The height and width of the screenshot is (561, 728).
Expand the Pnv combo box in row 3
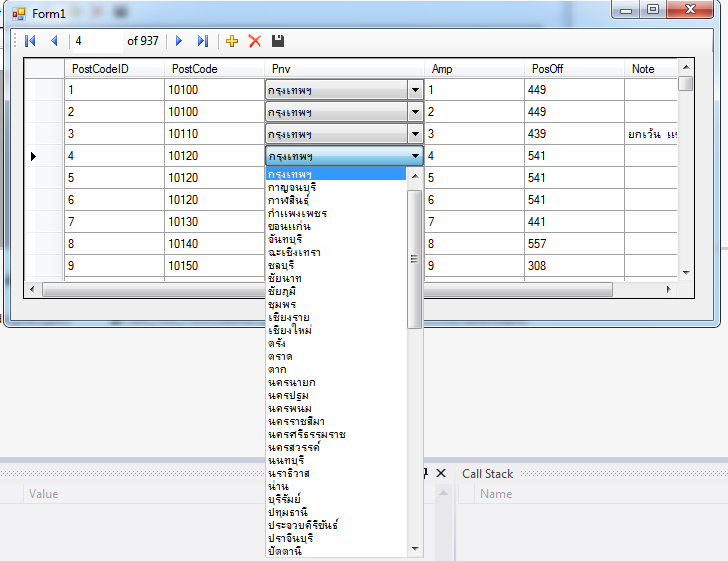click(x=415, y=134)
